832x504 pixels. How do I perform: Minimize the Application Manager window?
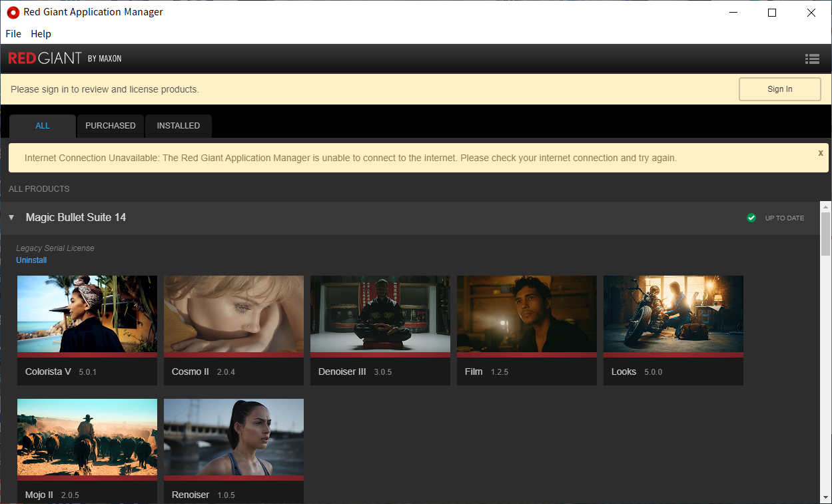(x=733, y=13)
